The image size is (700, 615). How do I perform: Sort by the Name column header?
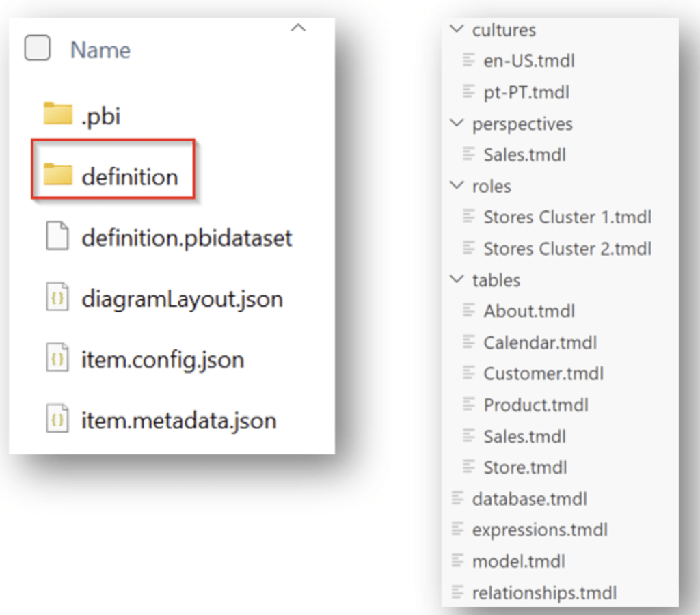(100, 50)
